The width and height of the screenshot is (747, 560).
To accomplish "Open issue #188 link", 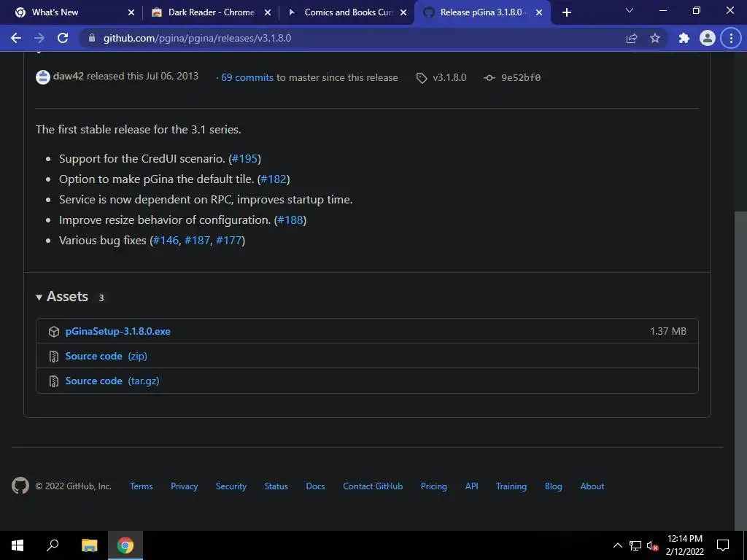I will [x=290, y=220].
